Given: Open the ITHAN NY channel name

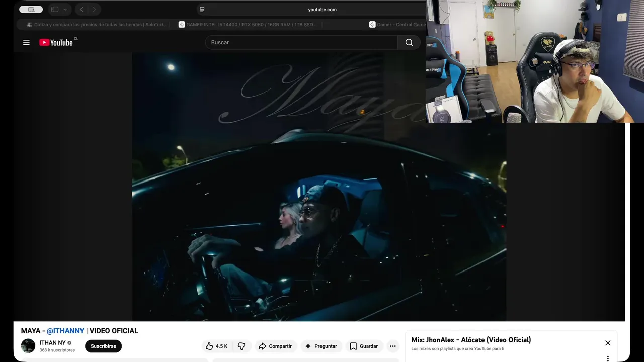Looking at the screenshot, I should point(53,343).
